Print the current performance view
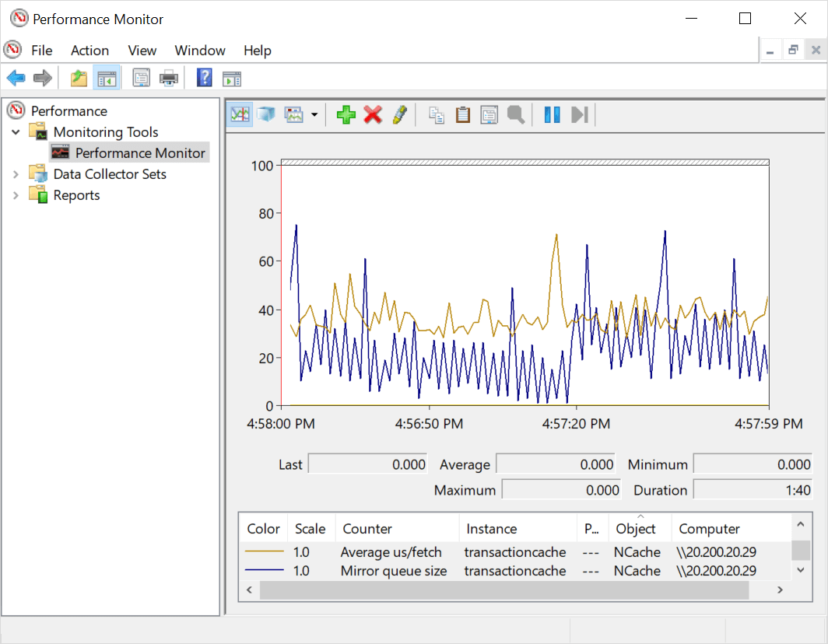Image resolution: width=828 pixels, height=644 pixels. (169, 77)
